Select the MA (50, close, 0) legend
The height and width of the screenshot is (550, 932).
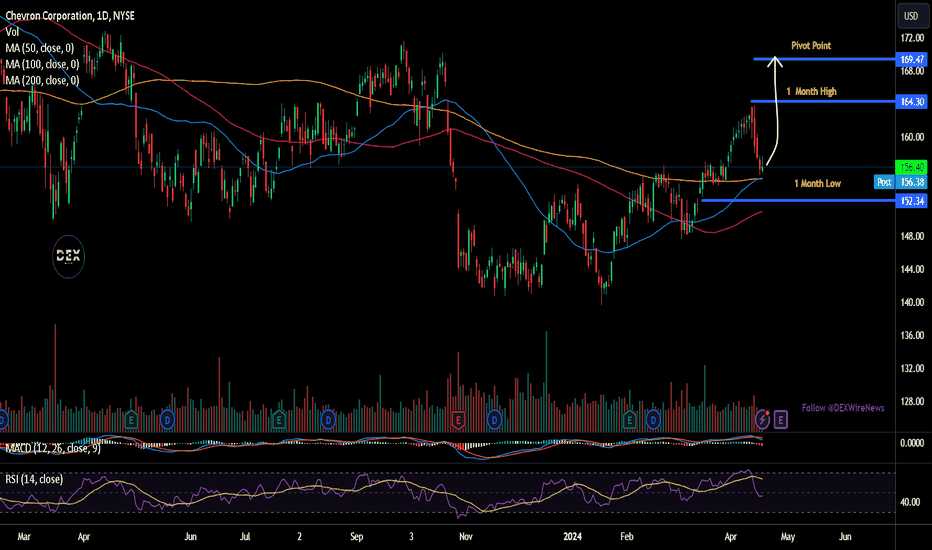tap(40, 48)
